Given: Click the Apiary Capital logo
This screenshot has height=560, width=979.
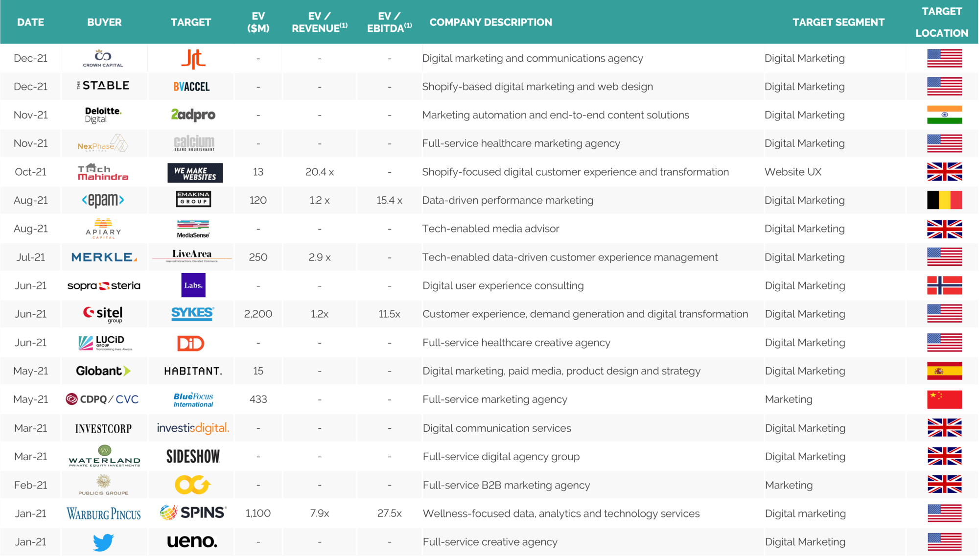Looking at the screenshot, I should [x=103, y=229].
